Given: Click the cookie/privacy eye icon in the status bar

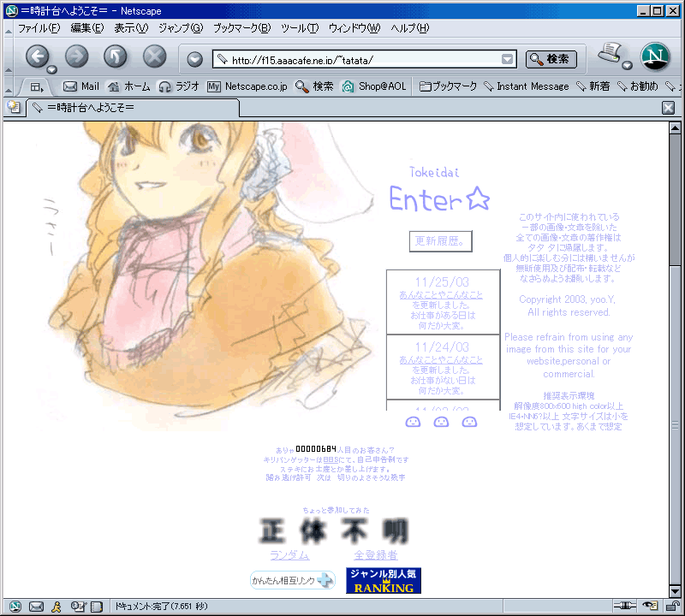Looking at the screenshot, I should (x=650, y=606).
